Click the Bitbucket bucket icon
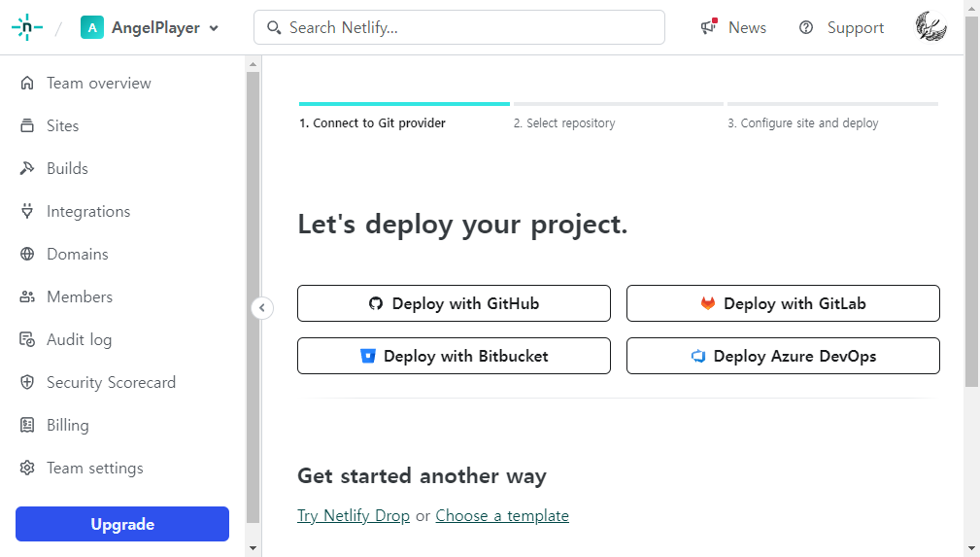The height and width of the screenshot is (557, 980). click(x=368, y=356)
